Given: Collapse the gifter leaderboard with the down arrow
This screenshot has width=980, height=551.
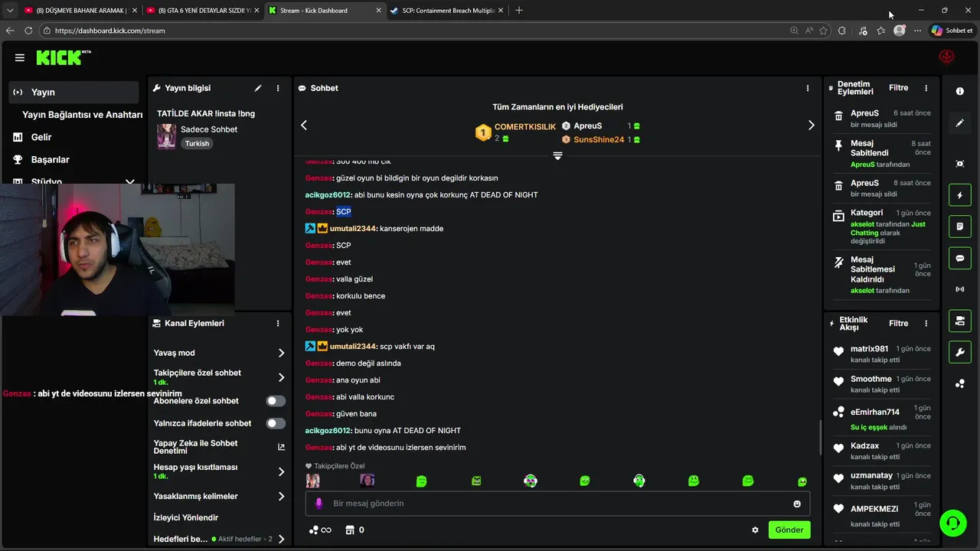Looking at the screenshot, I should click(x=557, y=155).
